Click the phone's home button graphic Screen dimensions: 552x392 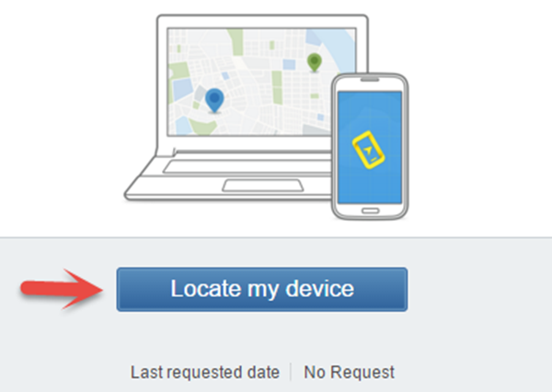pyautogui.click(x=371, y=211)
